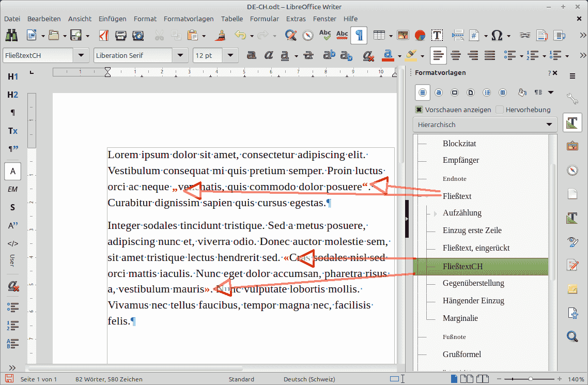This screenshot has height=385, width=588.
Task: Open Navigator compass icon in sidebar
Action: point(572,170)
